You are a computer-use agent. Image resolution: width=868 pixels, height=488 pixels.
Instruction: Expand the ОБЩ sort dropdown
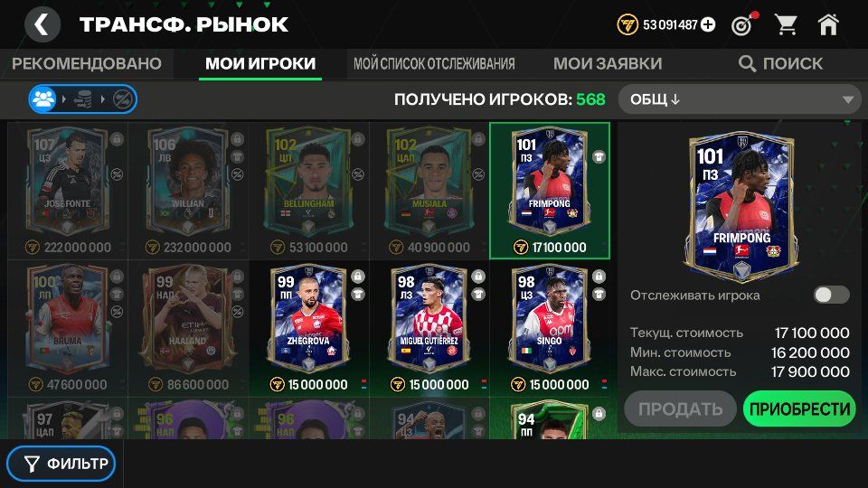coord(741,99)
